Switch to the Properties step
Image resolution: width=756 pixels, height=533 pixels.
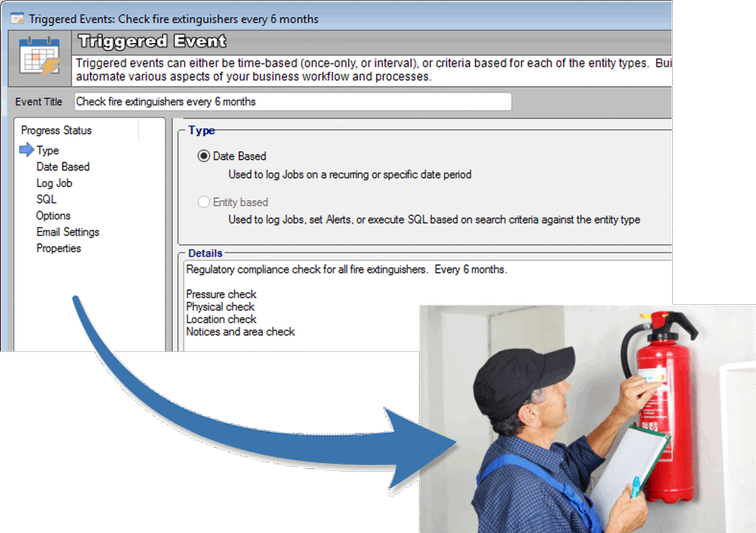pyautogui.click(x=59, y=248)
